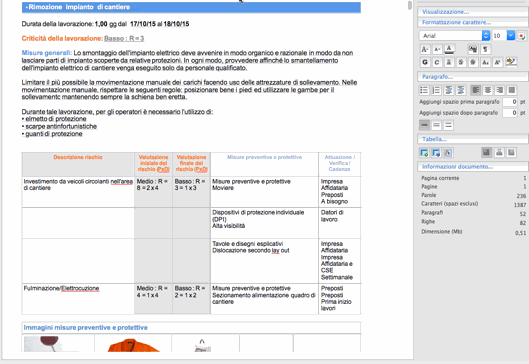This screenshot has width=529, height=364.
Task: Click the insert table icon with green plus
Action: pos(424,153)
